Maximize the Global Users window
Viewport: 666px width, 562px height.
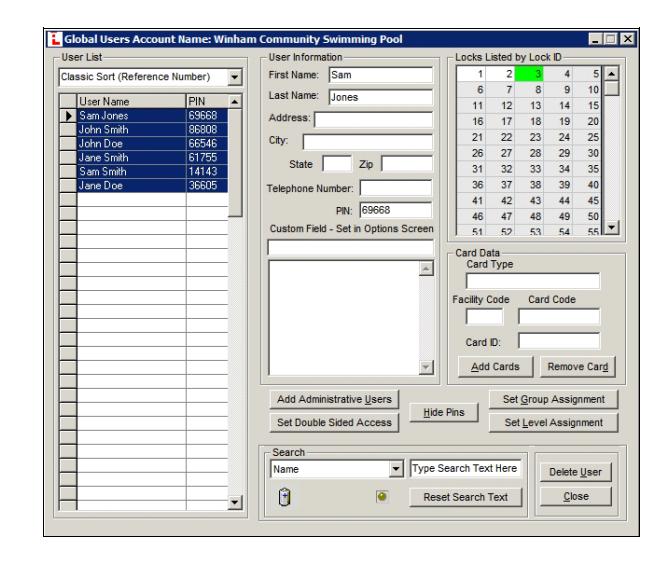610,39
